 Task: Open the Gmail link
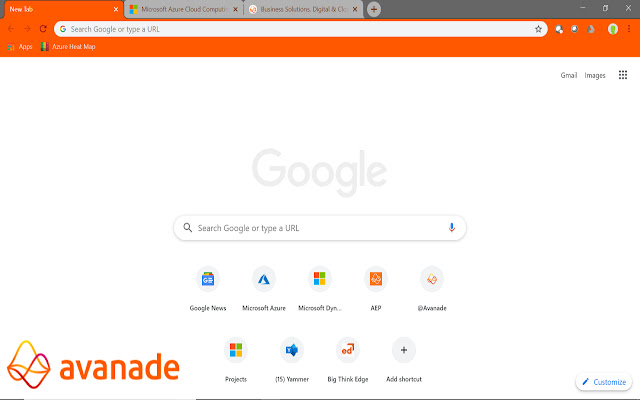tap(569, 76)
